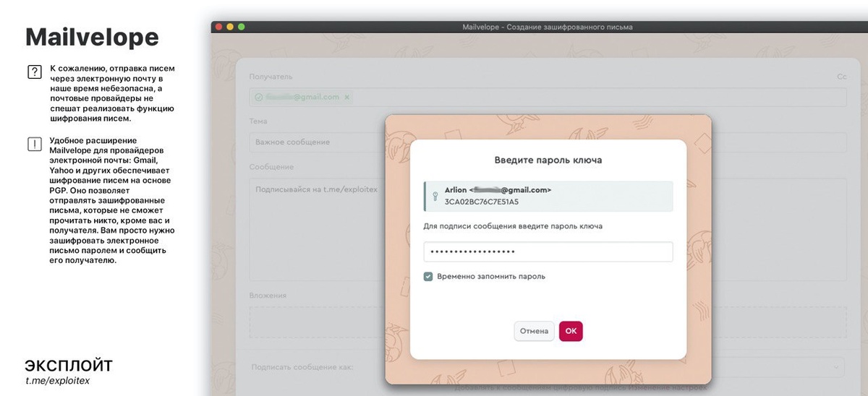Close the Mailvelope window with red button
The height and width of the screenshot is (396, 868).
[218, 27]
